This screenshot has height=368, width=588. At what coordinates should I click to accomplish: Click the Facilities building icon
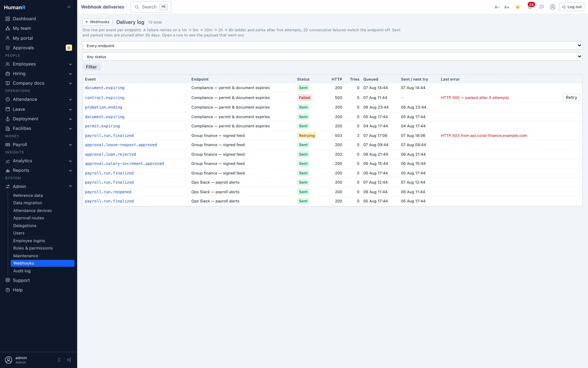tap(8, 129)
